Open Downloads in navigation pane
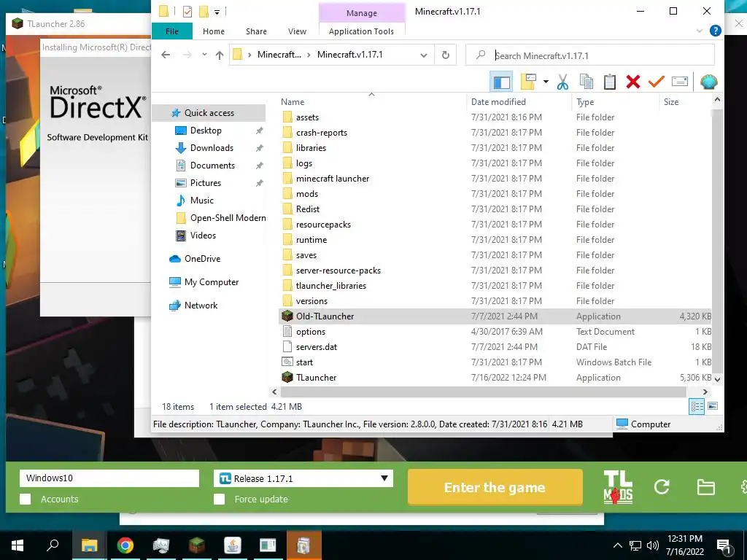The height and width of the screenshot is (560, 747). pyautogui.click(x=212, y=148)
